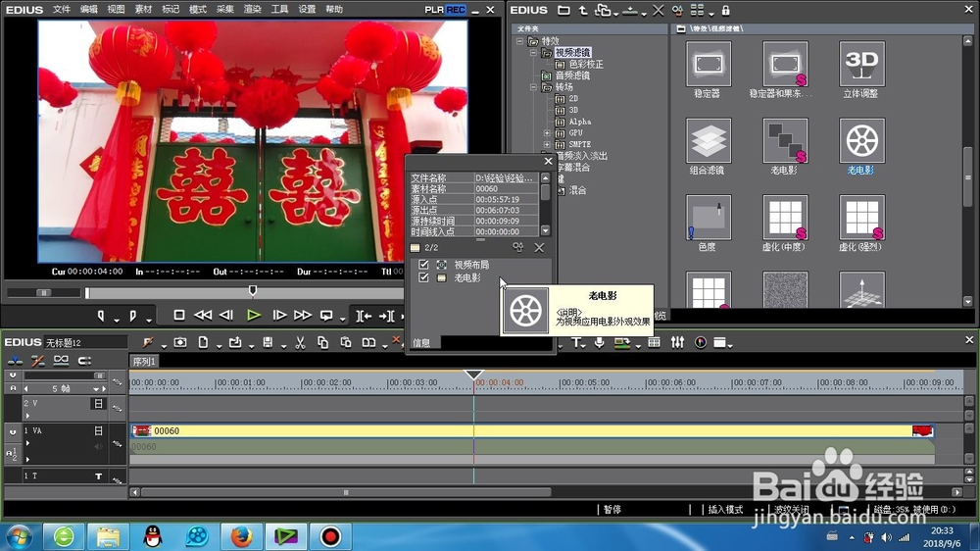
Task: Toggle the 视频布局 checkbox in info panel
Action: (x=423, y=265)
